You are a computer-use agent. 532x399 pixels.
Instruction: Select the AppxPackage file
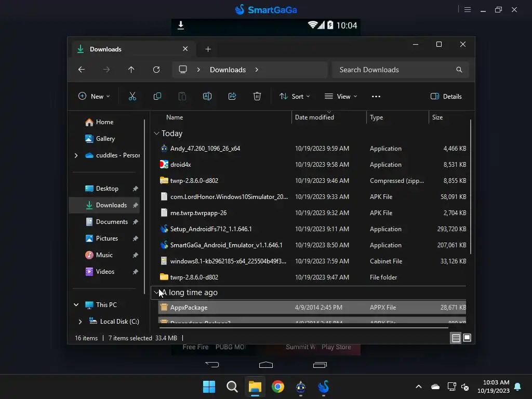pyautogui.click(x=312, y=308)
